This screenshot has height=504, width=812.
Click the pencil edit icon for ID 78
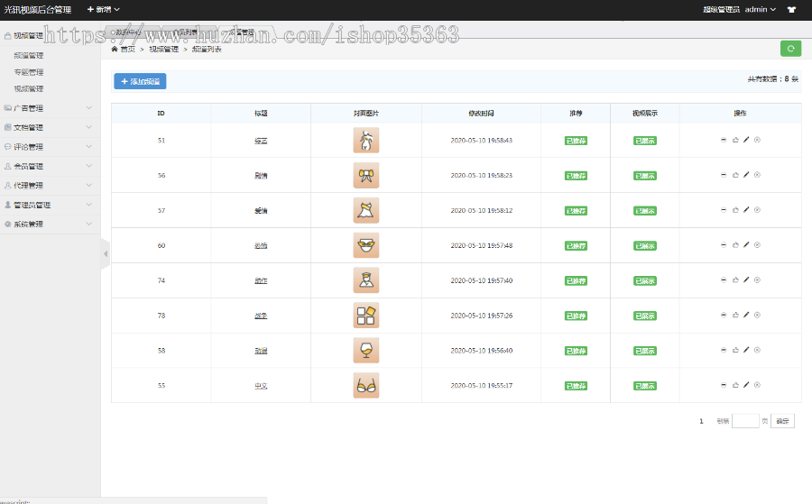click(x=746, y=316)
